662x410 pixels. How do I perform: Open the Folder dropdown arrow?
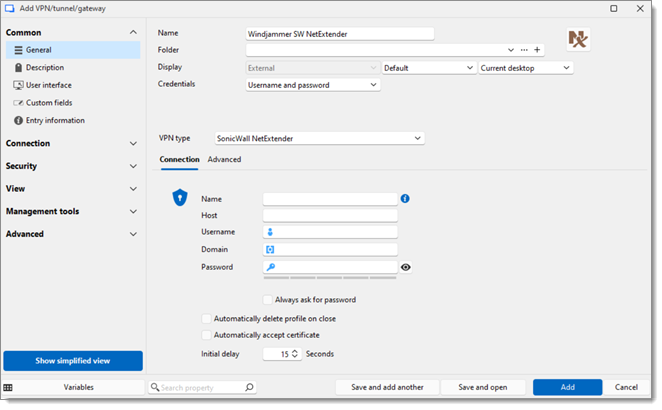pos(511,50)
